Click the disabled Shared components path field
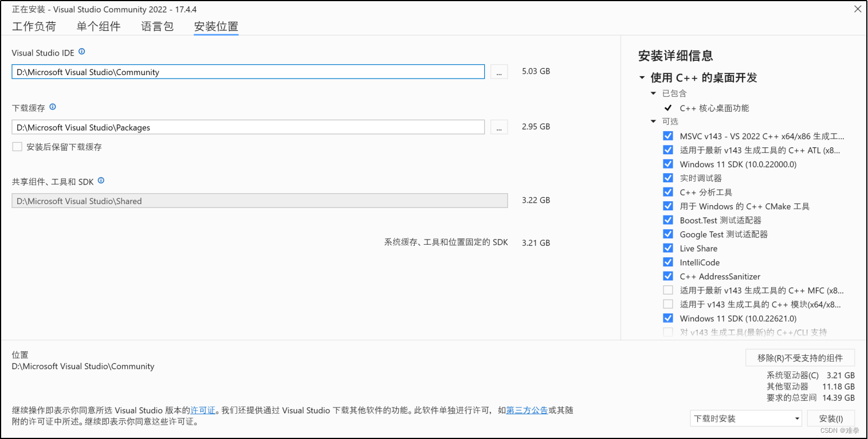The width and height of the screenshot is (868, 439). point(260,201)
